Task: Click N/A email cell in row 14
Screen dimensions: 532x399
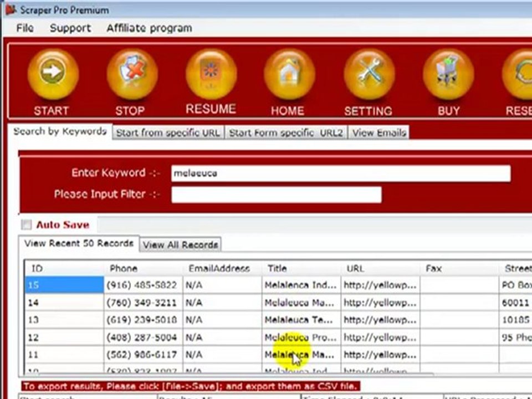Action: coord(222,303)
